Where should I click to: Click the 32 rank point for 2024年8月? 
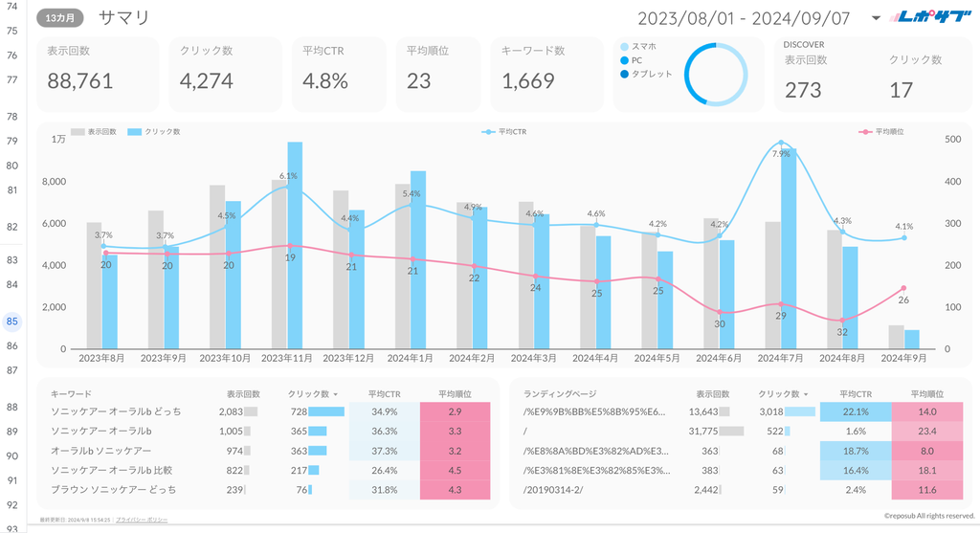point(842,321)
